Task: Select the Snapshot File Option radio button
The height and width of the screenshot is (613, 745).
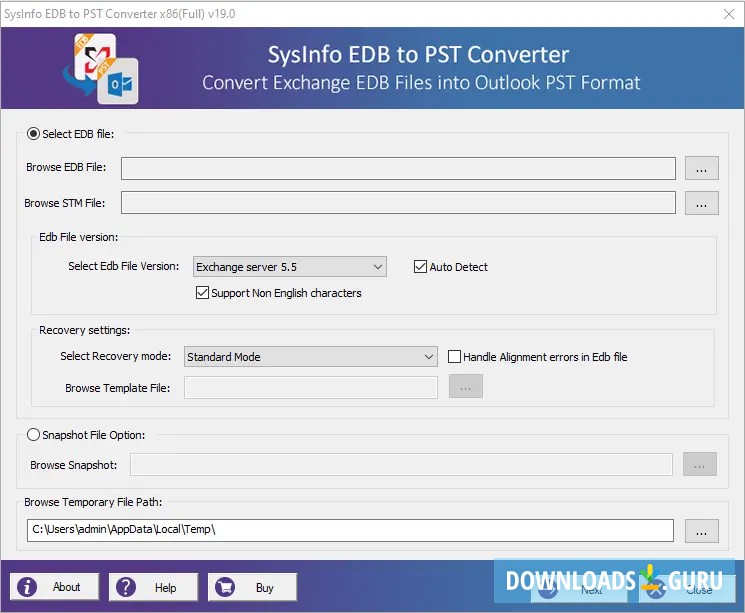Action: coord(33,435)
